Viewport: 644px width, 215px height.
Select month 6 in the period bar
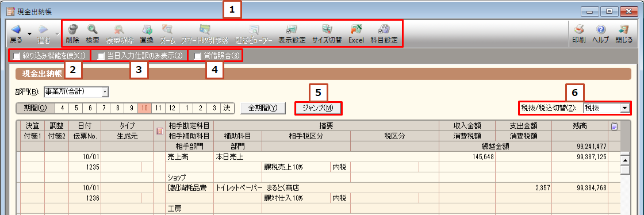pyautogui.click(x=90, y=108)
